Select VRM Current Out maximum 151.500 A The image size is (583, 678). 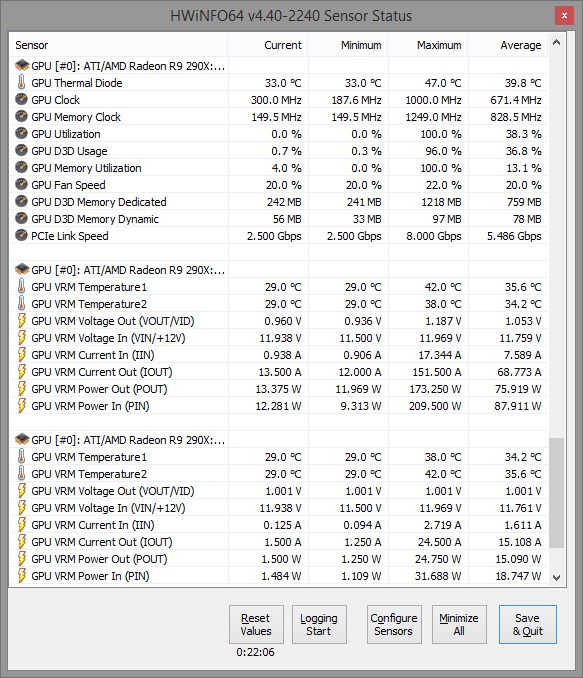(437, 372)
